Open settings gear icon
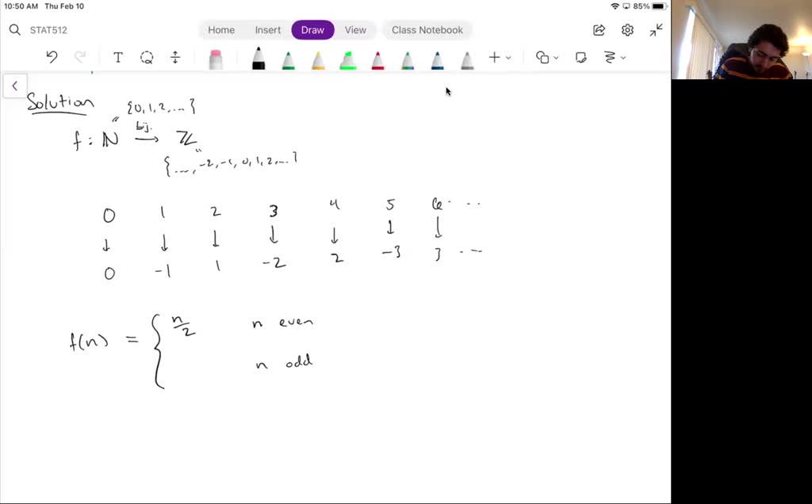The width and height of the screenshot is (812, 504). point(627,30)
